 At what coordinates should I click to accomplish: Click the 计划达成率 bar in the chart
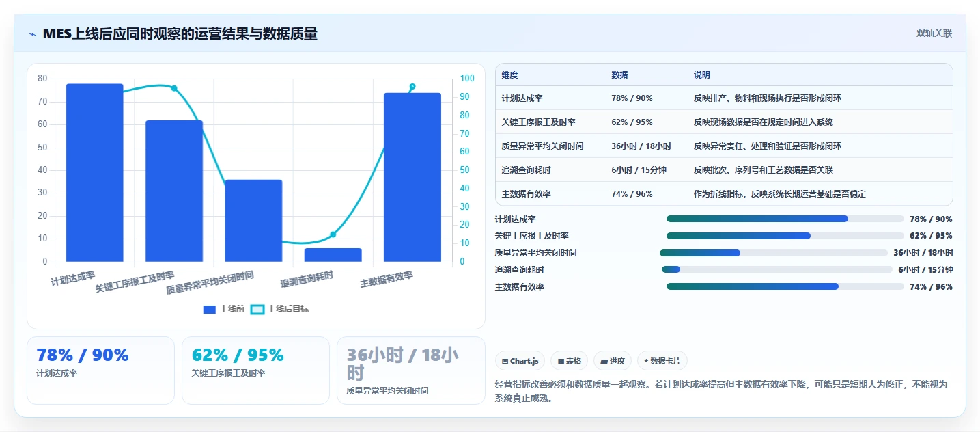point(95,173)
